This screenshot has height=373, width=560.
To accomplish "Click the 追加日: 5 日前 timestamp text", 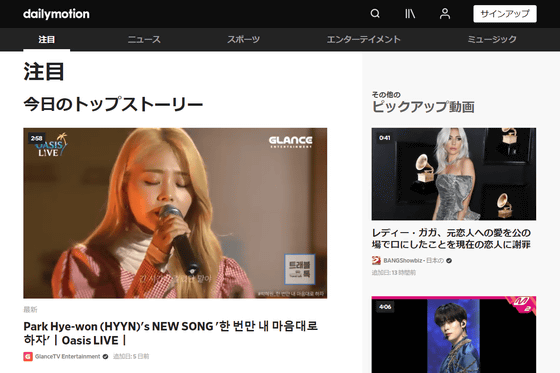I will click(131, 357).
